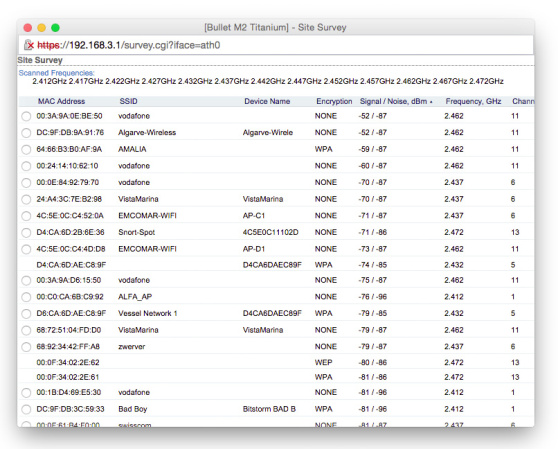
Task: Sort by SSID column header
Action: click(128, 101)
